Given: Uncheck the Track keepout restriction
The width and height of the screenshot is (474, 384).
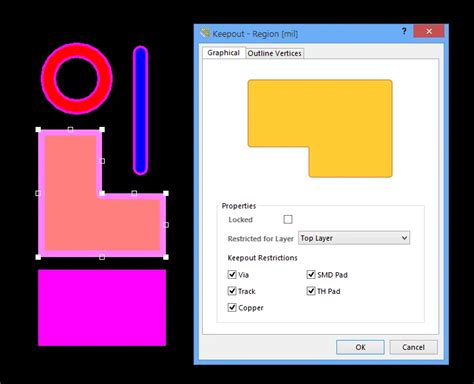Looking at the screenshot, I should click(x=232, y=291).
